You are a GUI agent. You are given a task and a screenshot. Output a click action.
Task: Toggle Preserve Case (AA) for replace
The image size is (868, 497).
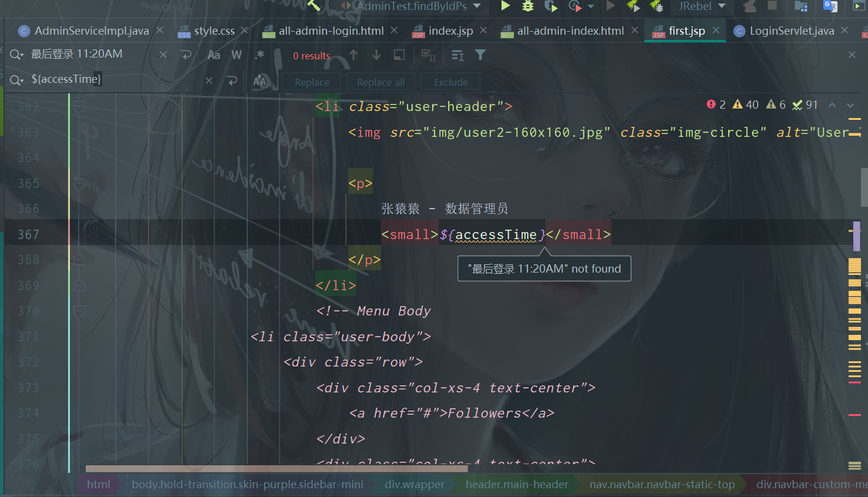coord(260,81)
